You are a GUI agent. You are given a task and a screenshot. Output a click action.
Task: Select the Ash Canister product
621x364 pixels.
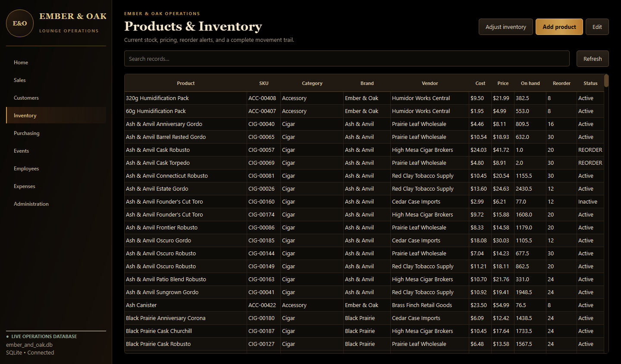(x=364, y=305)
